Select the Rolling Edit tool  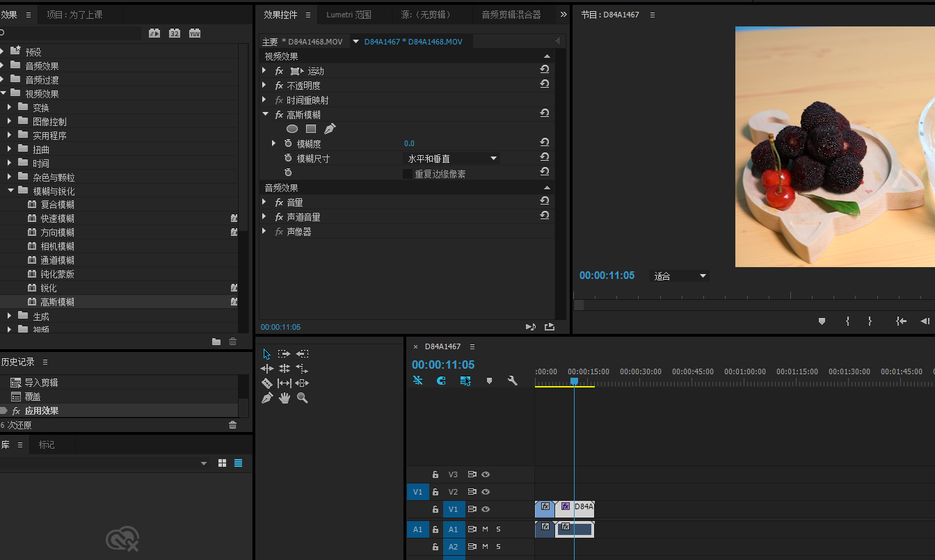pos(285,369)
